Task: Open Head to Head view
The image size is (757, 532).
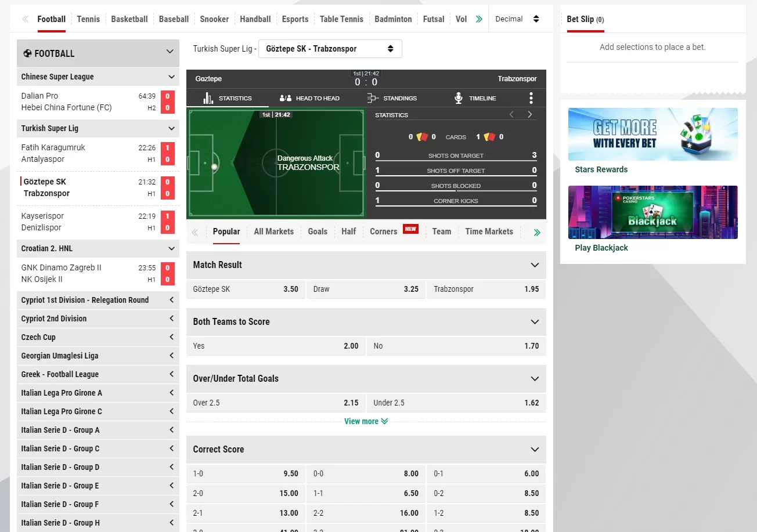Action: (x=309, y=98)
